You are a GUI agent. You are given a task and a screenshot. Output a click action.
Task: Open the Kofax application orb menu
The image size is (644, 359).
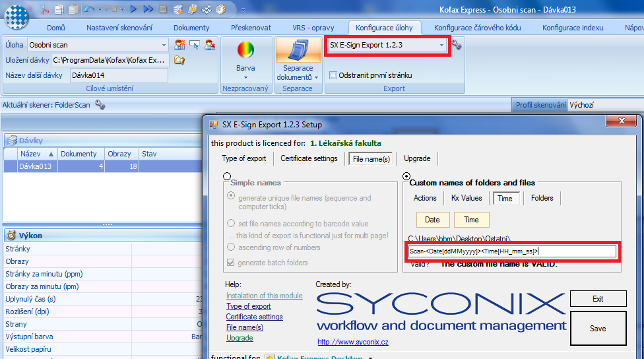tap(16, 17)
